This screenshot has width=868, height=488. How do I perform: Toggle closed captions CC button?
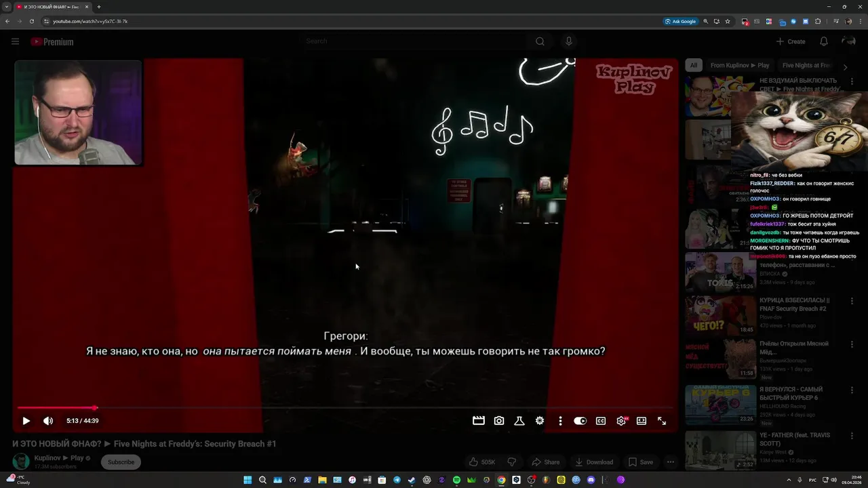click(x=601, y=421)
